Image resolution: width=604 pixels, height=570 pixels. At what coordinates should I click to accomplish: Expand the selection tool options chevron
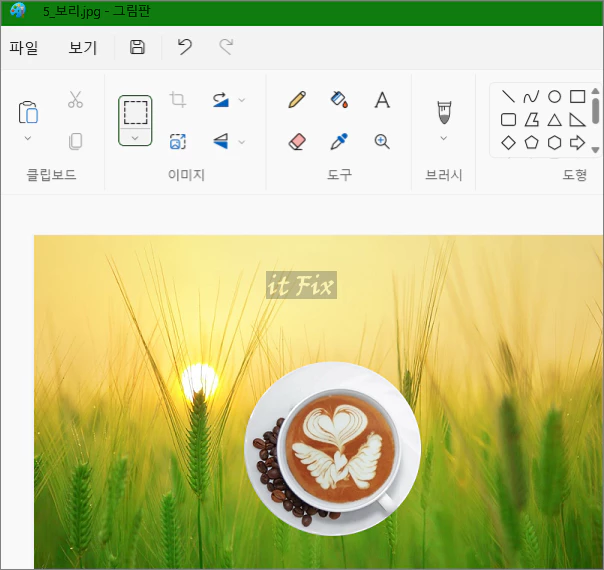click(135, 138)
